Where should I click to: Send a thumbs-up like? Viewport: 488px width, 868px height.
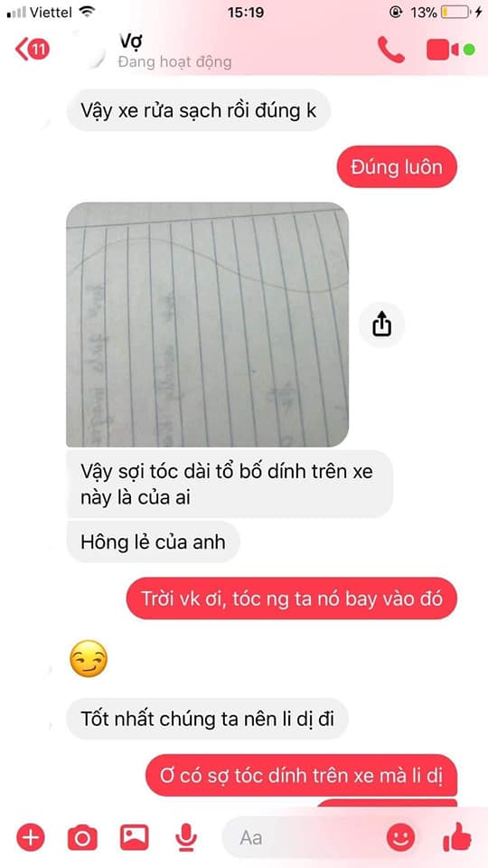[x=457, y=837]
